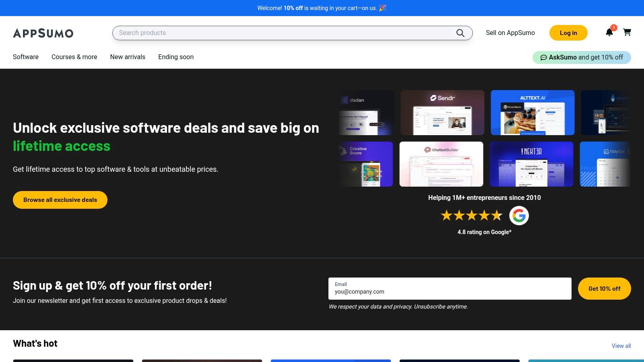Click Browse all exclusive deals button
Image resolution: width=644 pixels, height=362 pixels.
60,200
